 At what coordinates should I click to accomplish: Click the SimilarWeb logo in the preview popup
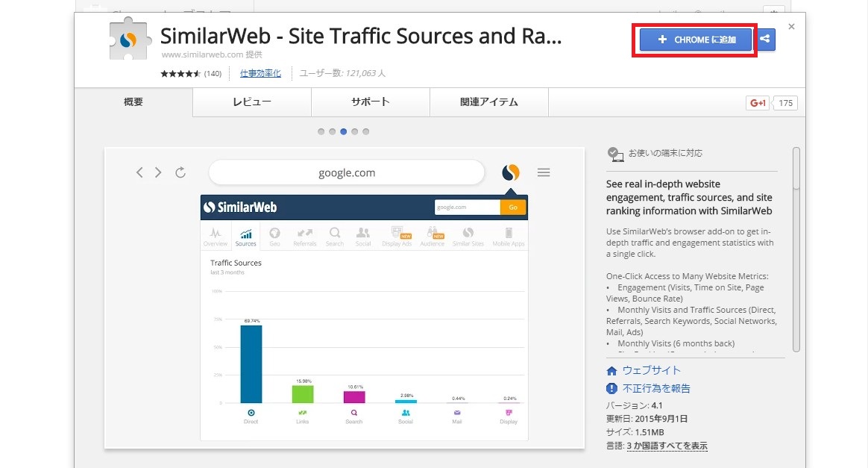[x=239, y=208]
